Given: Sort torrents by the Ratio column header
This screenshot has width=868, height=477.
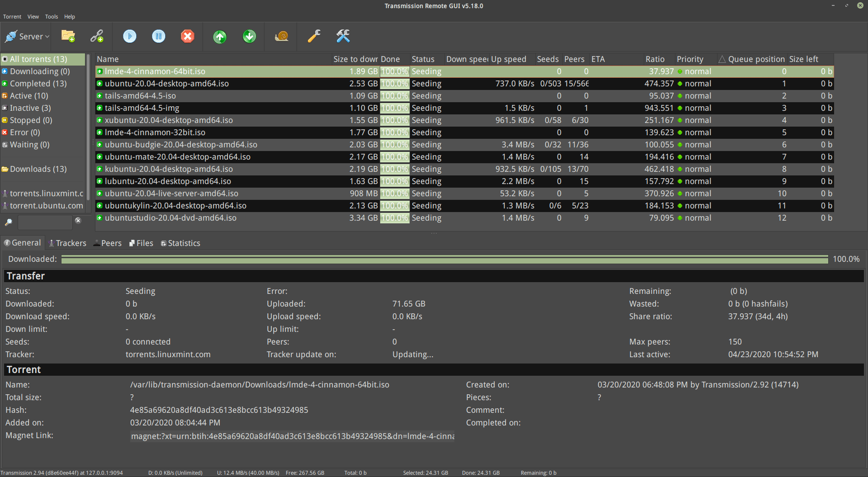Looking at the screenshot, I should tap(655, 59).
